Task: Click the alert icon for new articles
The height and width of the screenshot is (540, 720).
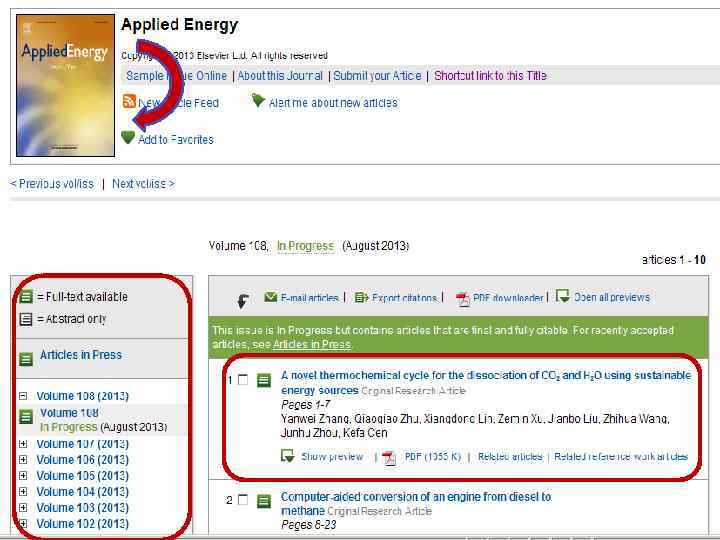Action: [258, 101]
